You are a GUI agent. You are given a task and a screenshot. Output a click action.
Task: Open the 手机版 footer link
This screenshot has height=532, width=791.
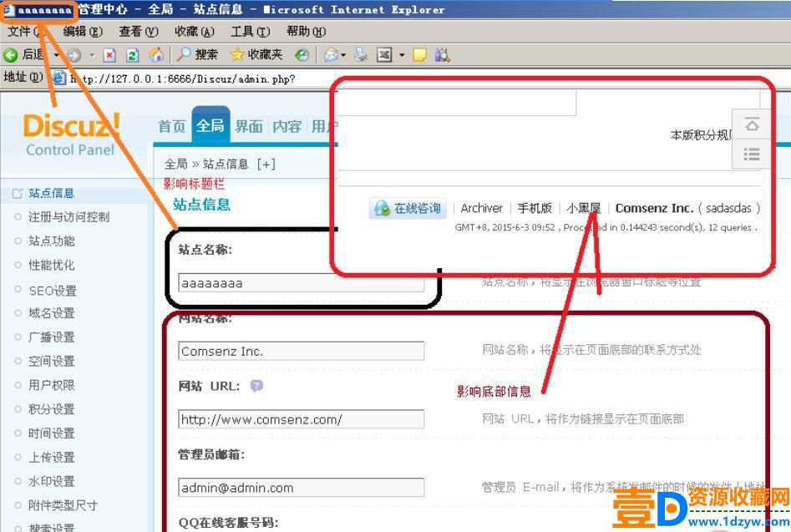pyautogui.click(x=535, y=208)
